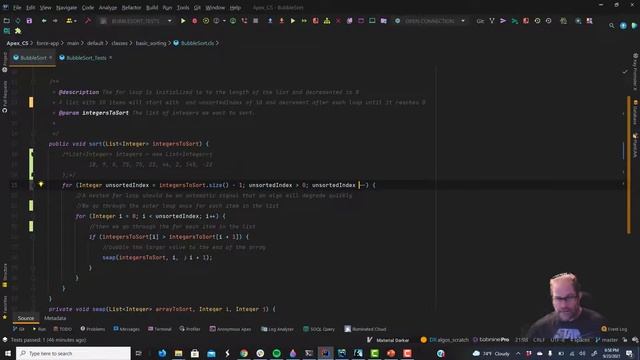The image size is (640, 360).
Task: Click the open project folder icon
Action: tap(7, 21)
